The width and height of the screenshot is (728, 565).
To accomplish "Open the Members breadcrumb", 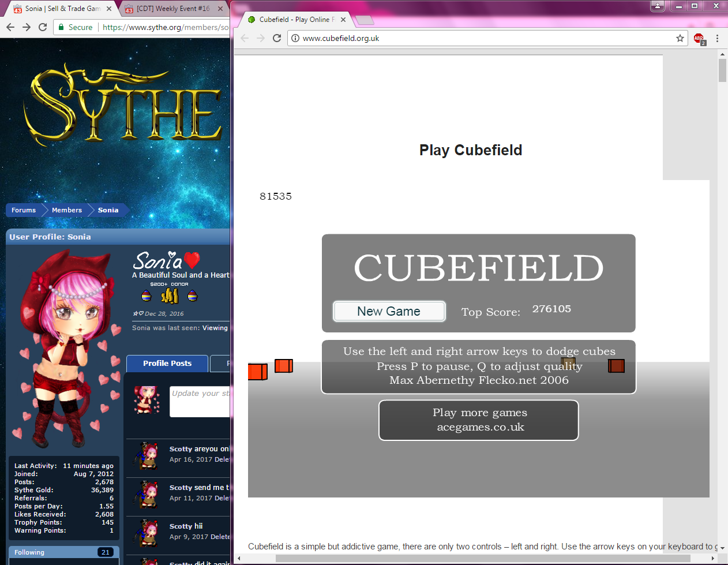I will pos(67,210).
